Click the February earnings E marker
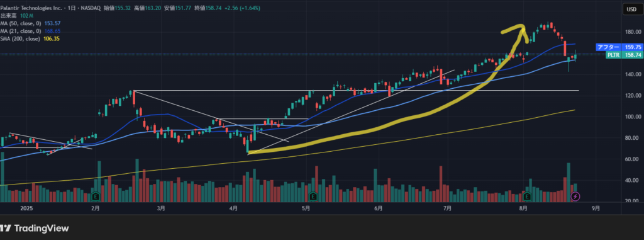Viewport: 644px width, 240px height. pyautogui.click(x=96, y=196)
